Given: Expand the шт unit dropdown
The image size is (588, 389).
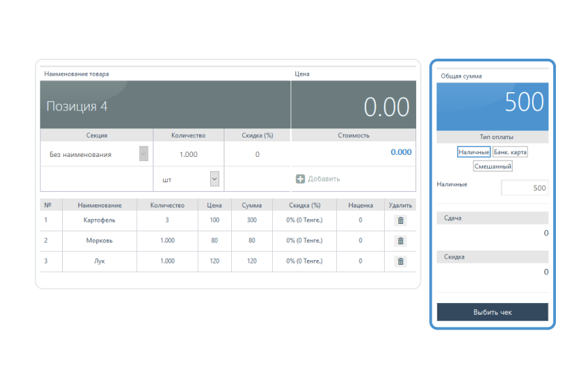Looking at the screenshot, I should click(214, 179).
